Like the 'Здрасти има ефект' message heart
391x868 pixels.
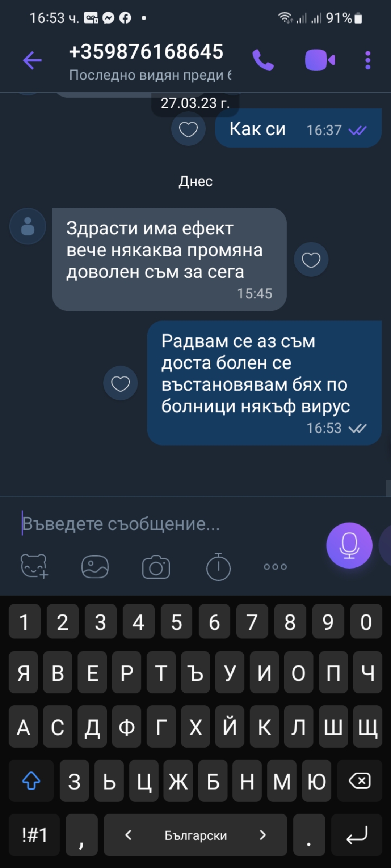tap(311, 260)
